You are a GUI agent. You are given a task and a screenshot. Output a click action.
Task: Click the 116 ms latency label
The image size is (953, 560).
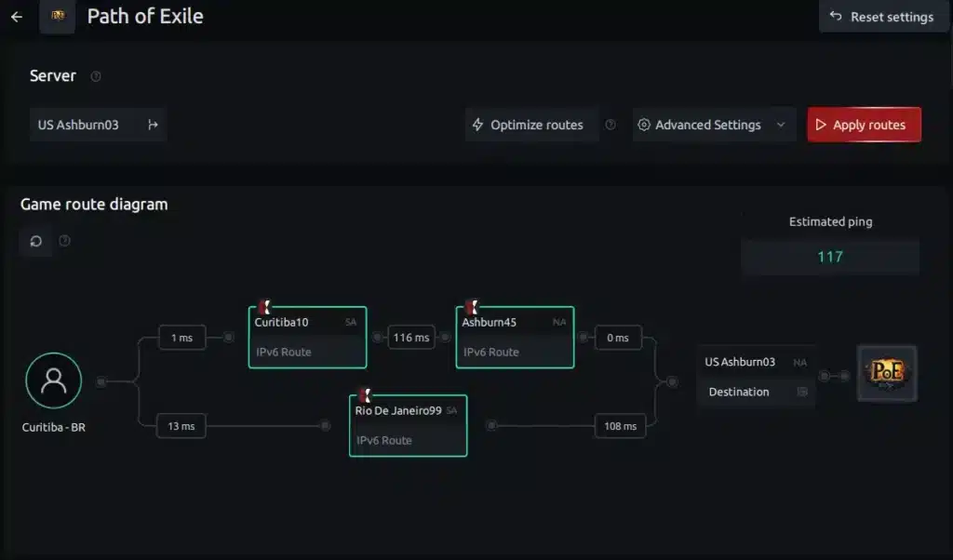pos(410,338)
